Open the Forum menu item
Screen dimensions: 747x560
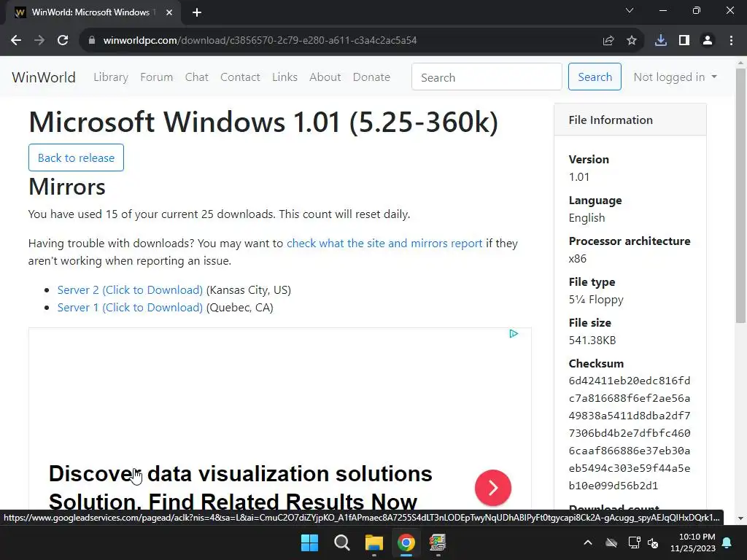156,77
